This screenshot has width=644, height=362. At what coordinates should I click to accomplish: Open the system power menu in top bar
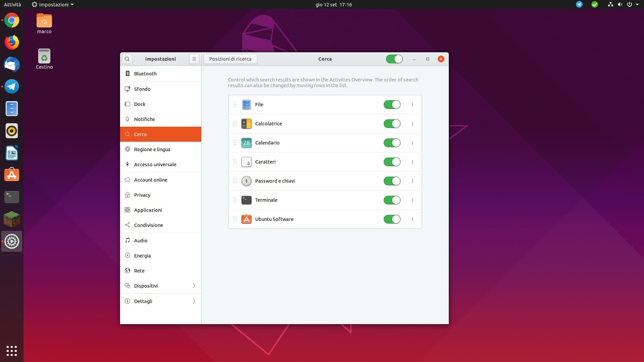(630, 4)
